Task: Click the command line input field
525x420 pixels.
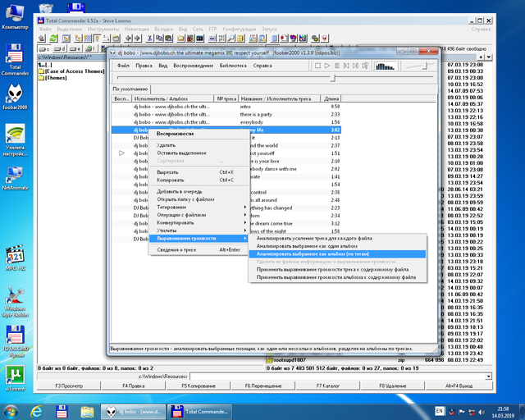Action: click(338, 377)
